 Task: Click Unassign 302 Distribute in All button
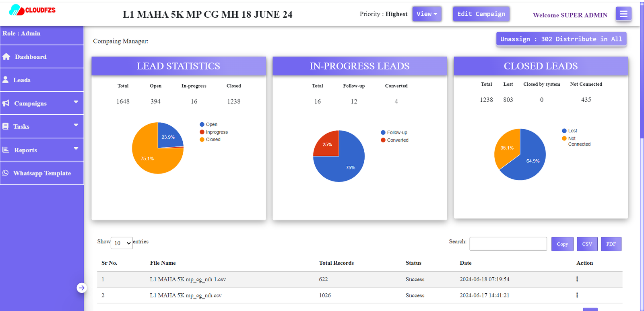[561, 39]
